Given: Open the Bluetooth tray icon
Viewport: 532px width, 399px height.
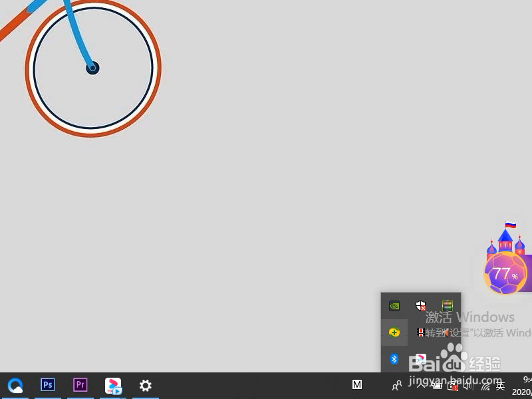Looking at the screenshot, I should click(394, 358).
